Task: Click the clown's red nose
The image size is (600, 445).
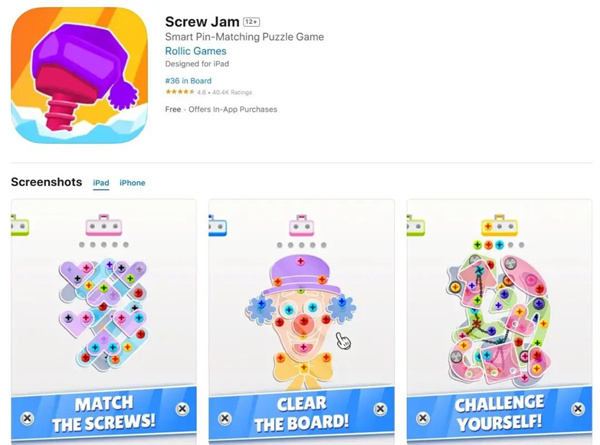Action: [x=304, y=323]
